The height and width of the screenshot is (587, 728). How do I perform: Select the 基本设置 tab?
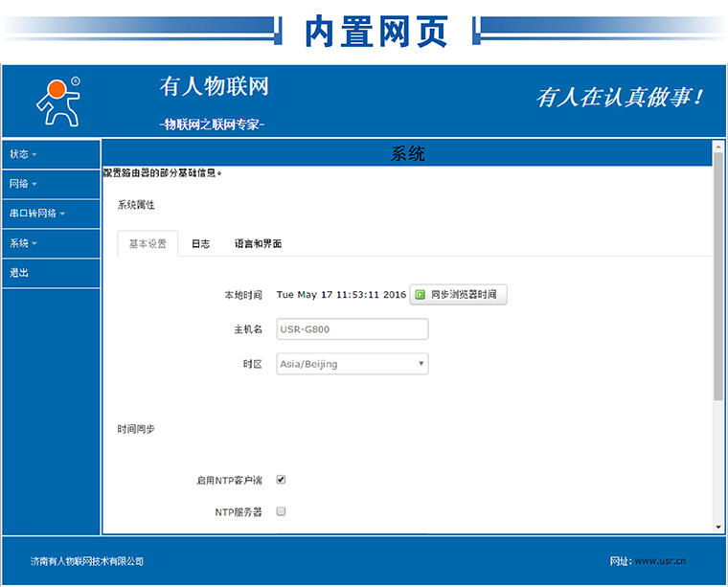point(148,244)
